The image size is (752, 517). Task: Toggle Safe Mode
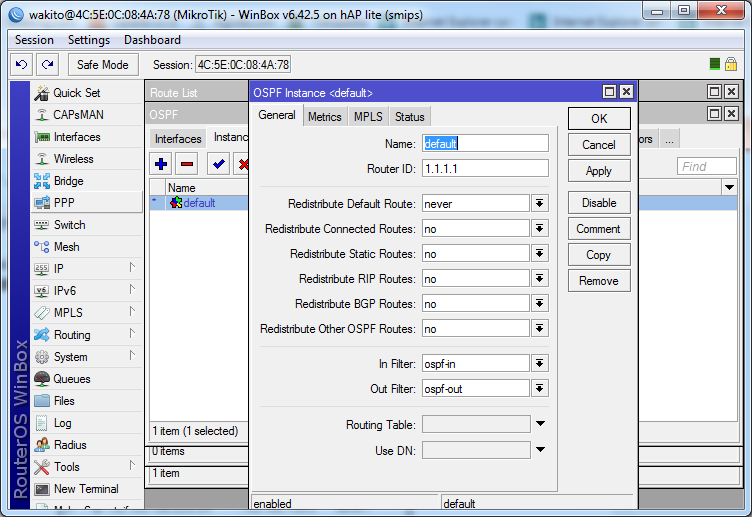click(103, 65)
